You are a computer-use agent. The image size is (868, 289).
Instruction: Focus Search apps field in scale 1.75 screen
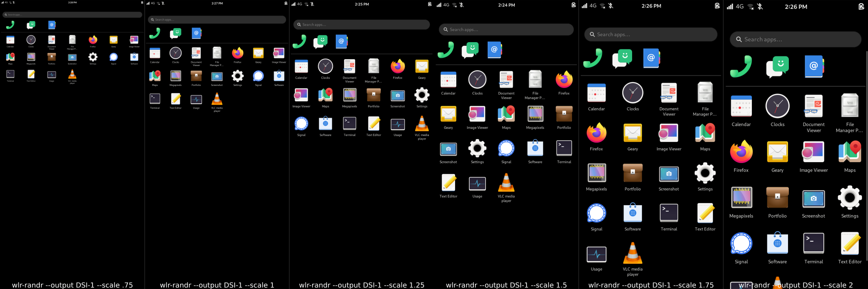(x=651, y=34)
